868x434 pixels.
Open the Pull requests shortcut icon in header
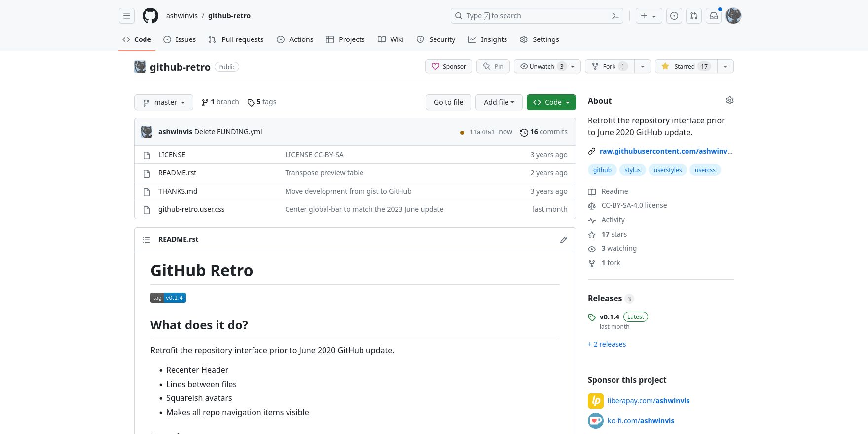click(694, 16)
